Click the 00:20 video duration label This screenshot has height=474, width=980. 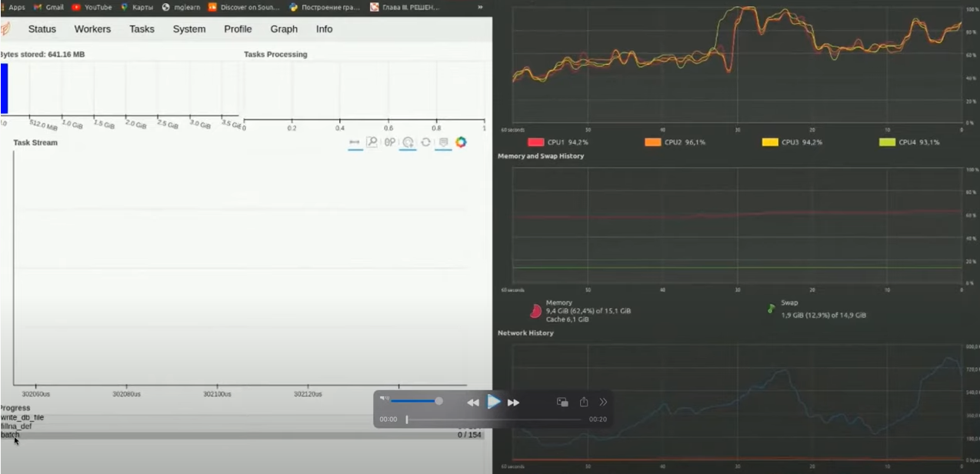click(x=598, y=419)
